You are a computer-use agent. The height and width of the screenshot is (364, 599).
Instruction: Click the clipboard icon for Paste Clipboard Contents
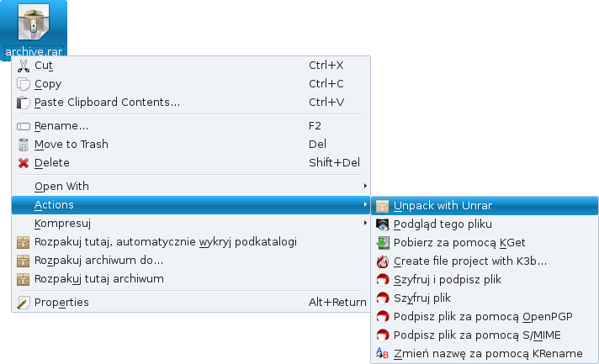click(24, 103)
